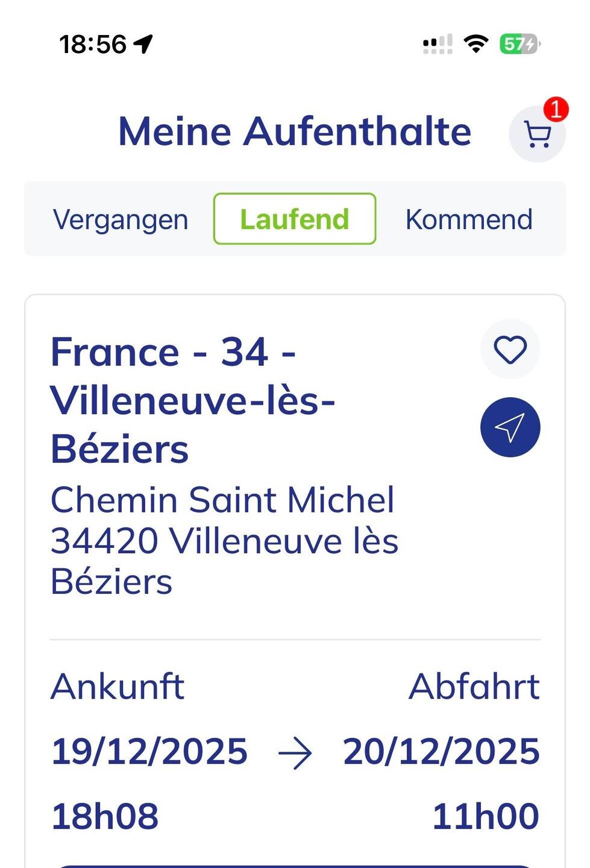Screen dimensions: 590x868
Task: Favorite the Villeneuve-lès-Béziers stay with heart
Action: click(510, 350)
